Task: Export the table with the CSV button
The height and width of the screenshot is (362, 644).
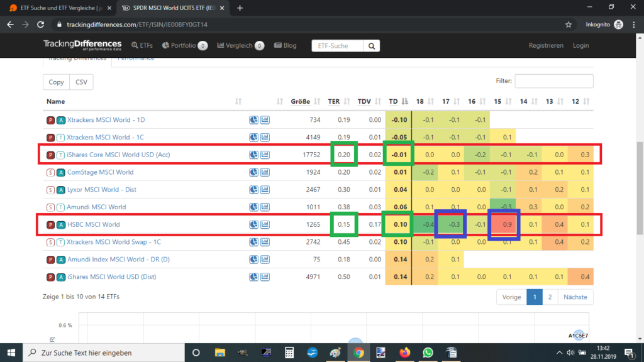Action: [x=81, y=82]
